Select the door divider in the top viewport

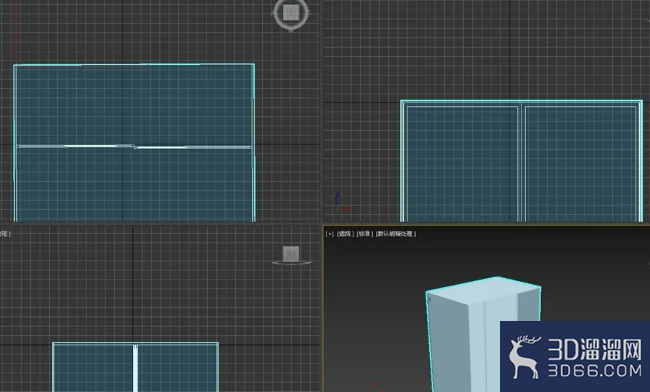click(x=134, y=146)
